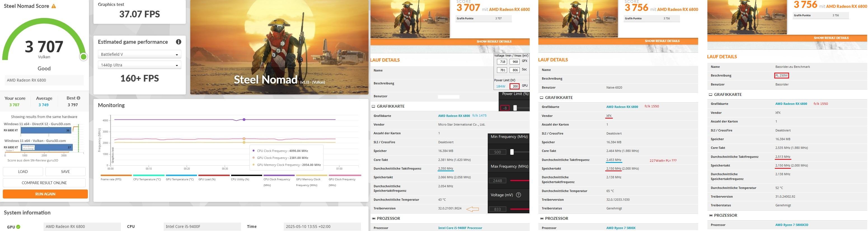
Task: Toggle CPU Clock Frequency (MHz) legend
Action: (x=279, y=181)
